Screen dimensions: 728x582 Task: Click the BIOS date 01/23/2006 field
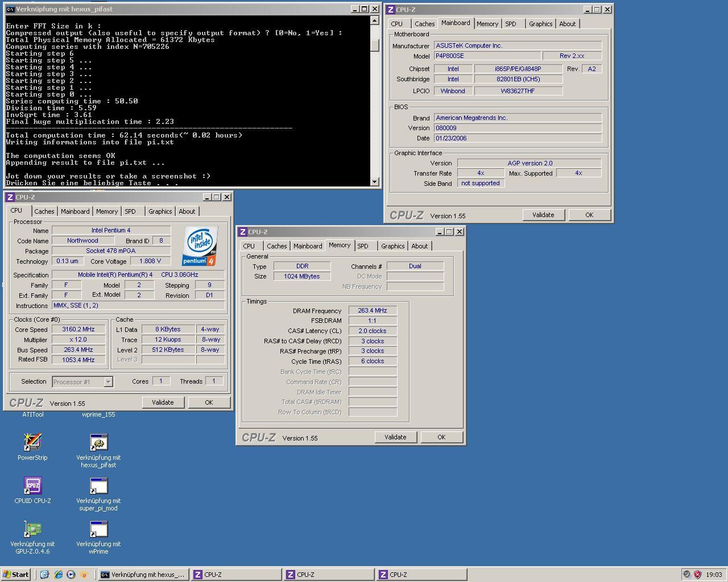pos(518,138)
